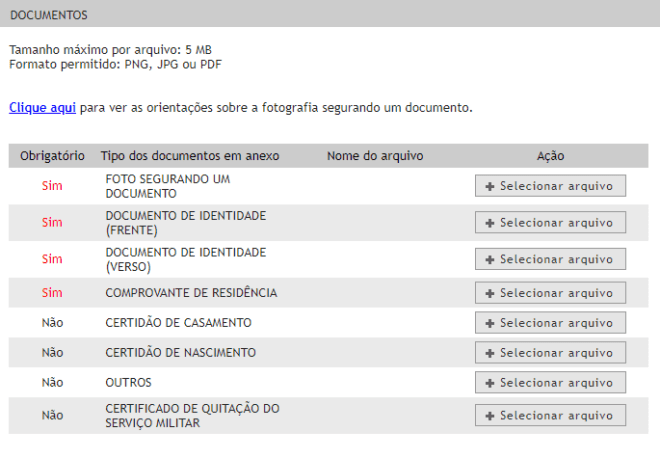The width and height of the screenshot is (660, 458).
Task: Click the DOCUMENTOS section title bar
Action: (x=330, y=14)
